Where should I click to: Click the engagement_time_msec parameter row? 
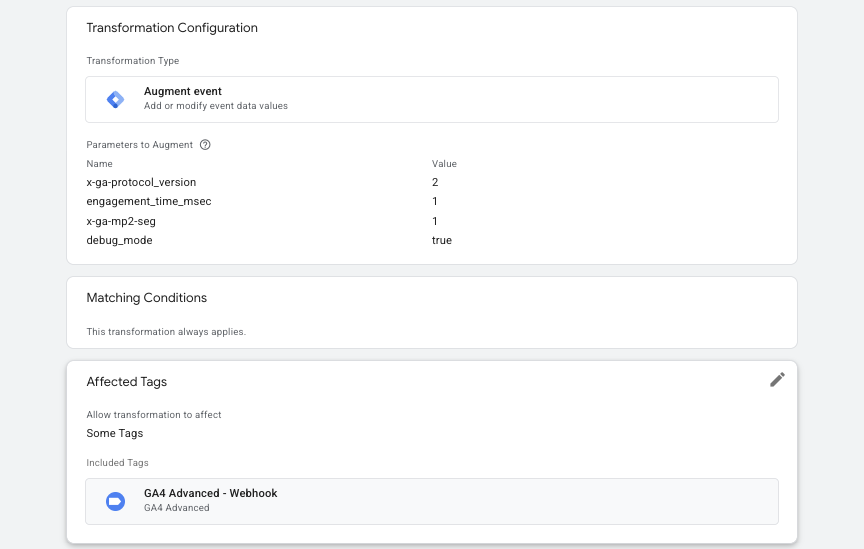coord(431,202)
